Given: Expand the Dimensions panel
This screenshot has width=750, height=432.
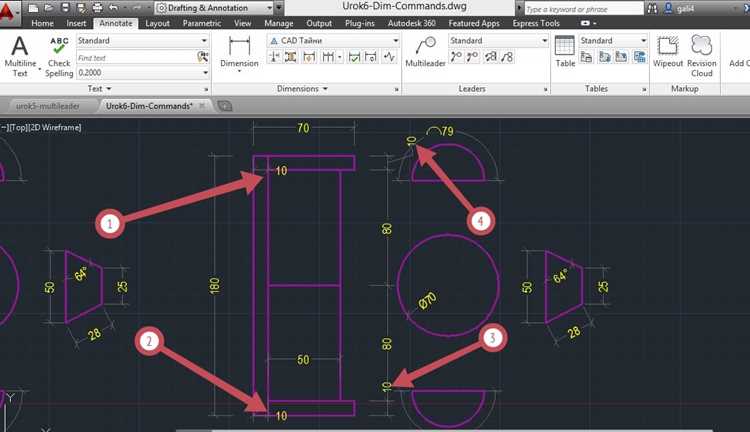Looking at the screenshot, I should coord(302,89).
